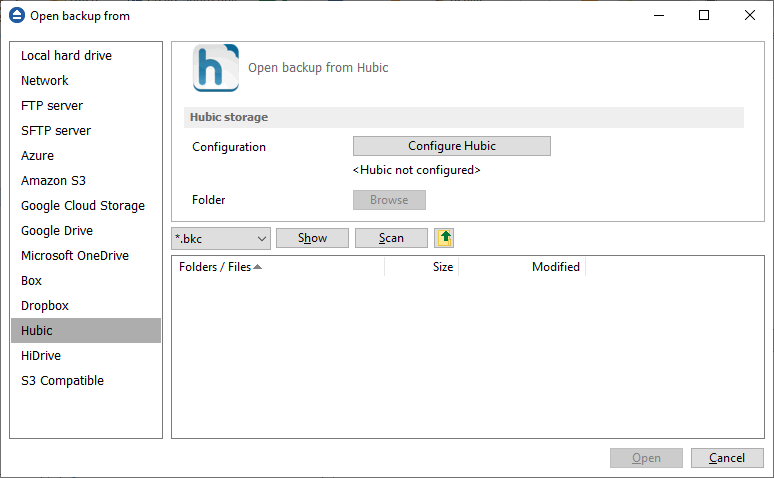Choose FTP server source
Viewport: 774px width, 478px height.
(x=86, y=106)
